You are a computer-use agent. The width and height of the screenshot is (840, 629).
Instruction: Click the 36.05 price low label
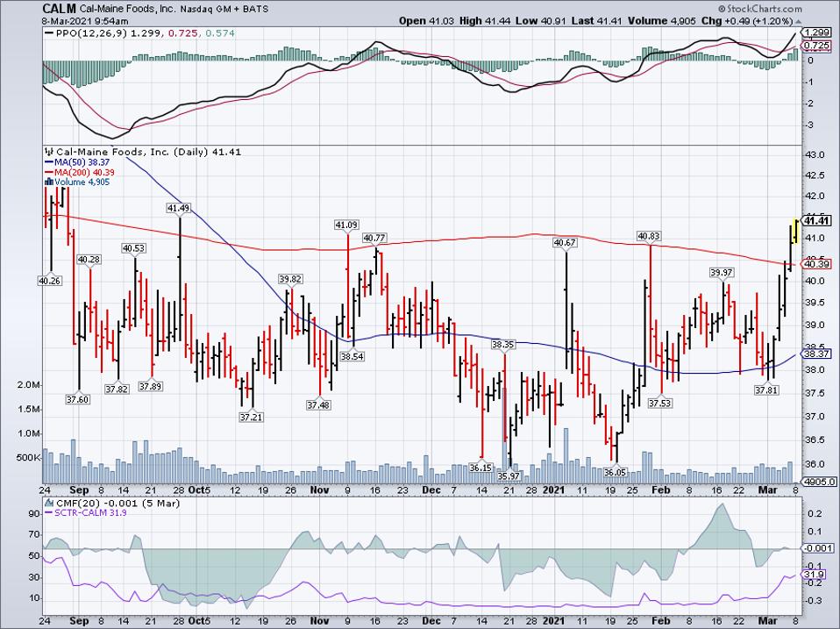click(x=615, y=473)
